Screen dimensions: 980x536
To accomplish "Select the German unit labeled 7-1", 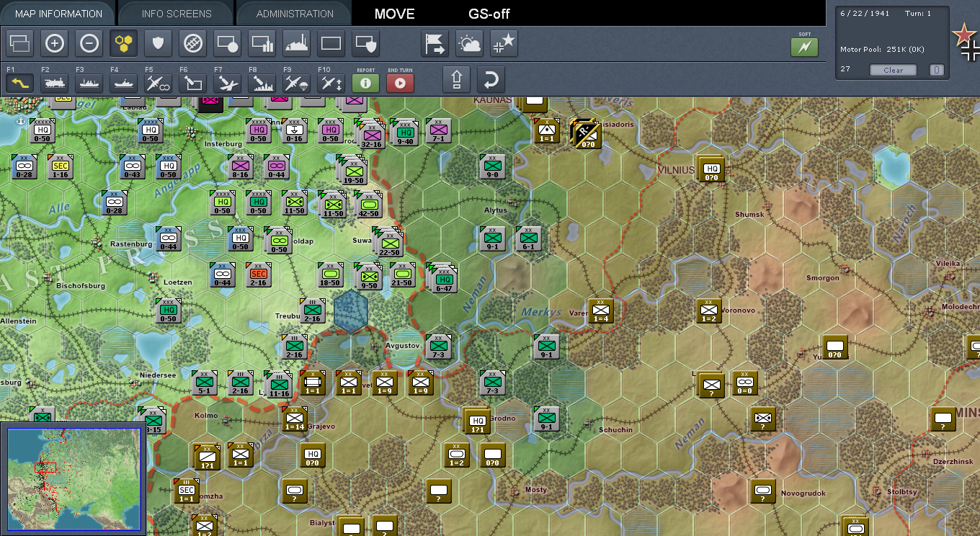I will (439, 130).
